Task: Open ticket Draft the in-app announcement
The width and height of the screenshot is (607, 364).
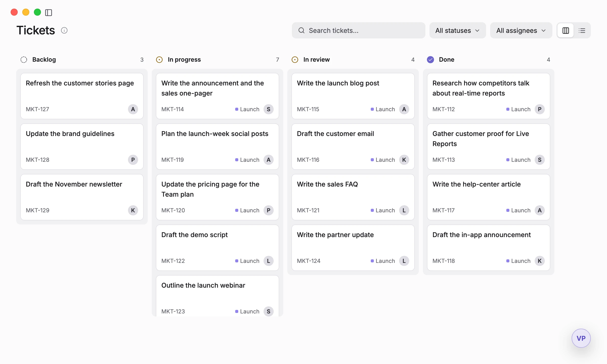Action: (489, 248)
